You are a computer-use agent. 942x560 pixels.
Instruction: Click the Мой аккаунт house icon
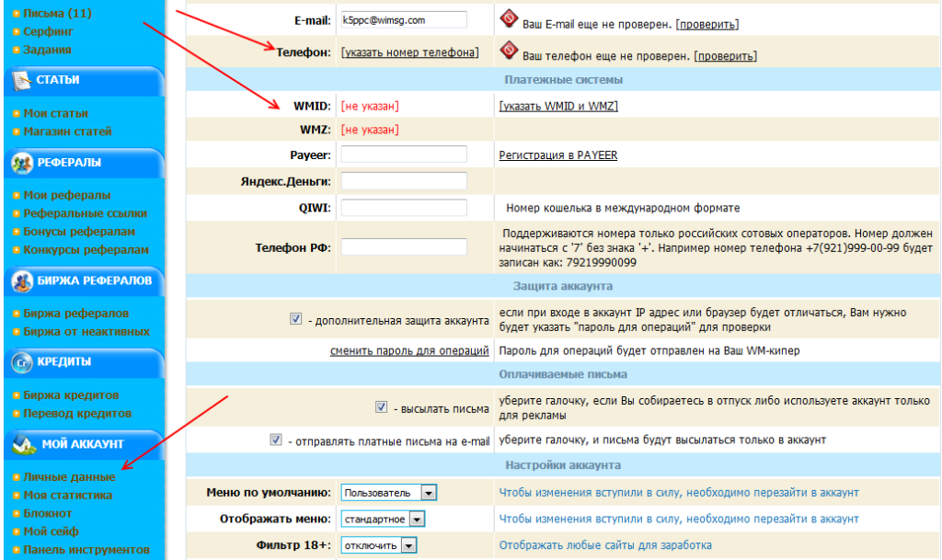click(x=23, y=445)
